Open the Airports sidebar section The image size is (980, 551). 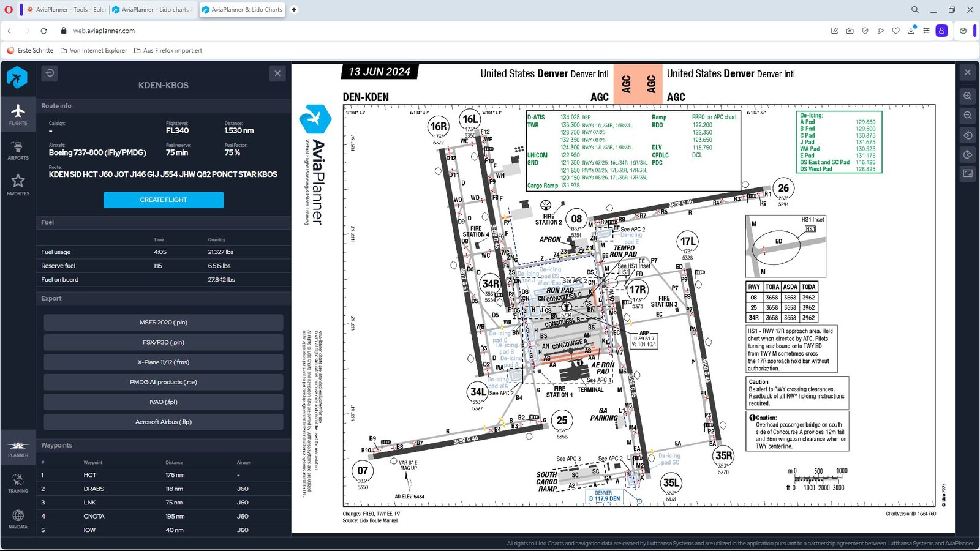(x=18, y=150)
